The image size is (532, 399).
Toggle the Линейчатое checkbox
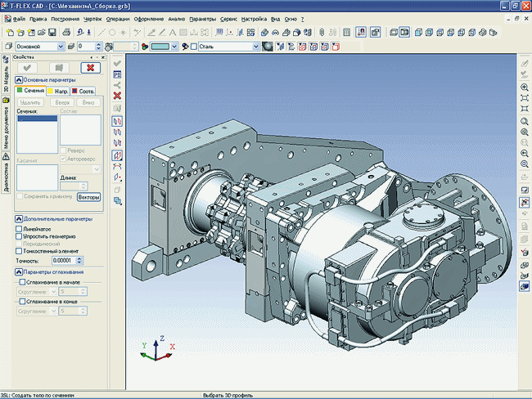tap(19, 229)
